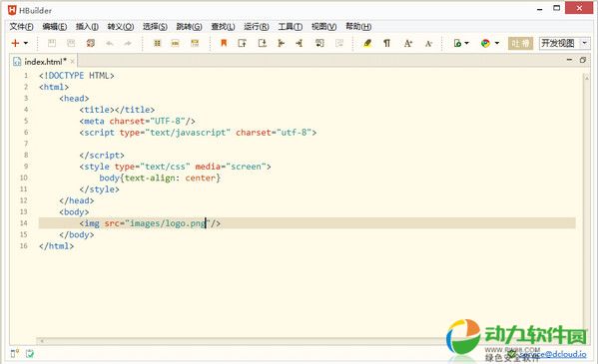
Task: Expand the Chrome browser dropdown arrow
Action: coord(497,43)
